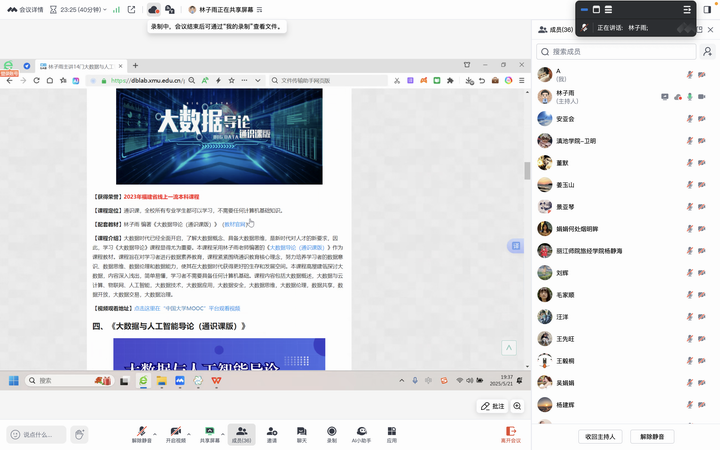The height and width of the screenshot is (450, 720).
Task: Select member 王毅桐
Action: click(x=565, y=361)
